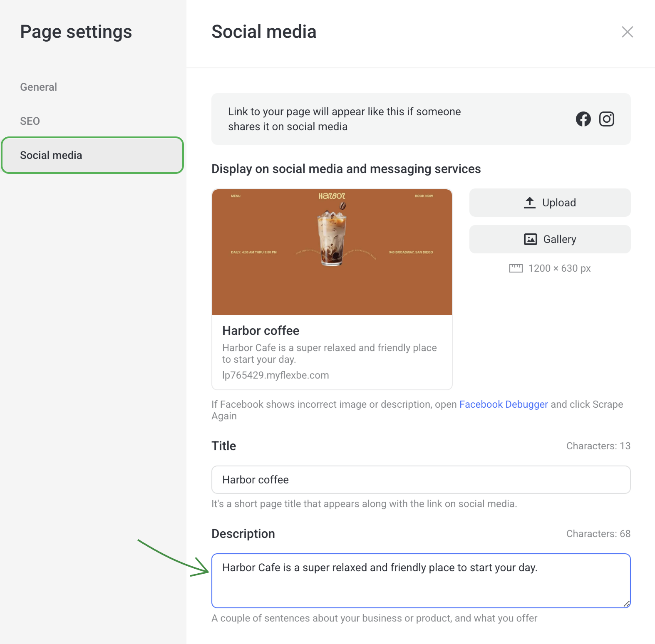Close the Social media settings panel

[627, 32]
